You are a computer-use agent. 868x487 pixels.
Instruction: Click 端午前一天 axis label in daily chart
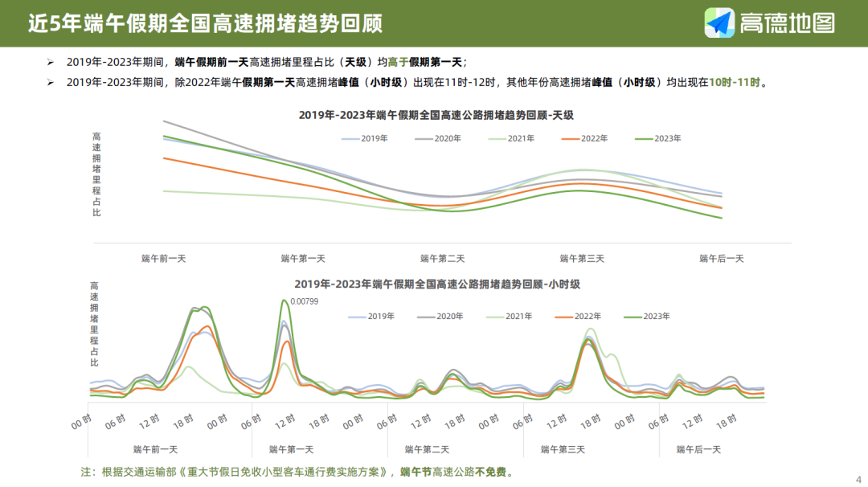pos(163,259)
